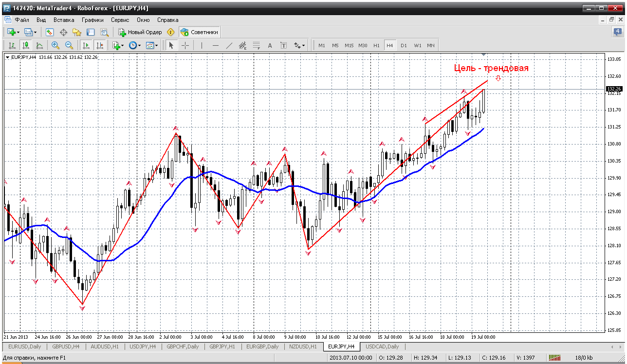Switch to the USDCAD,Daily chart tab
627x364 pixels.
[382, 346]
